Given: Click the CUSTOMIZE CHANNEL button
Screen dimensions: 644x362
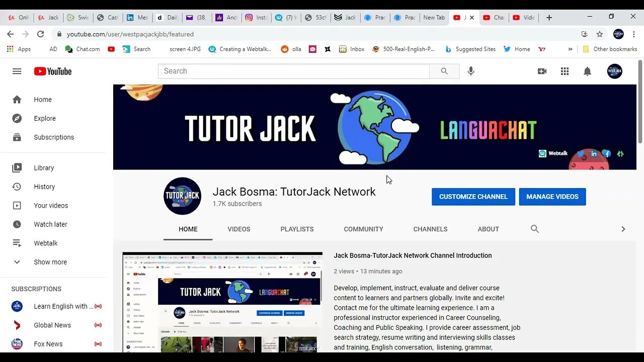Looking at the screenshot, I should [473, 197].
